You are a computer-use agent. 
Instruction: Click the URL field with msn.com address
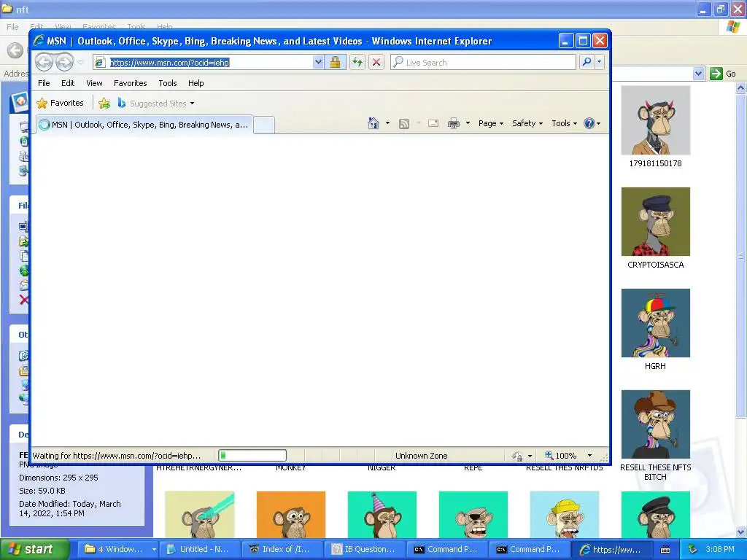pyautogui.click(x=211, y=63)
